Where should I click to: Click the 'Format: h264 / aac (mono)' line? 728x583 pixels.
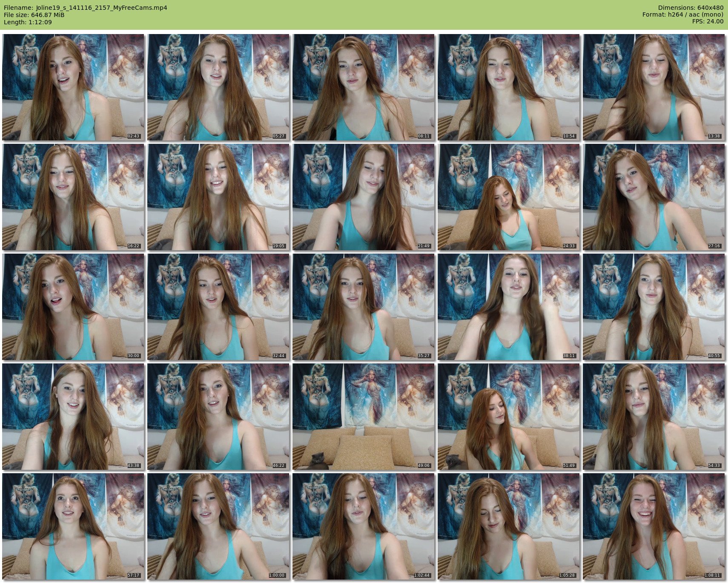pos(683,15)
